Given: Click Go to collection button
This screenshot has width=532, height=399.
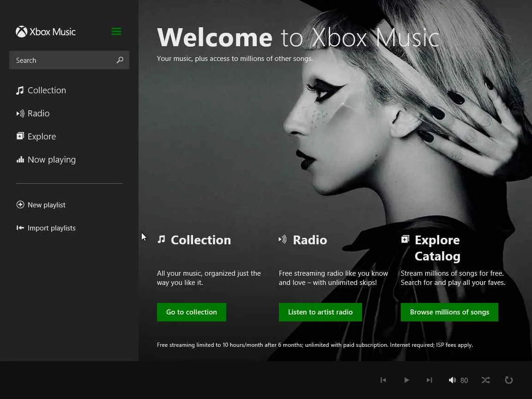Looking at the screenshot, I should (191, 312).
